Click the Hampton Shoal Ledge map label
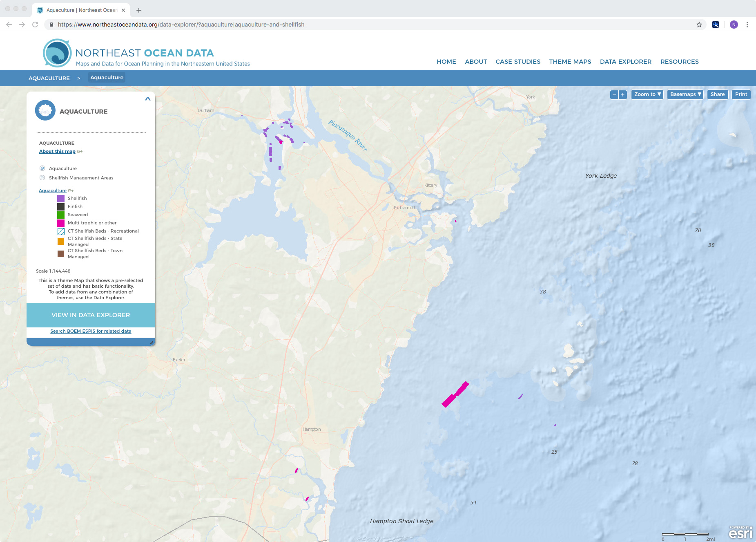This screenshot has width=756, height=542. tap(401, 521)
